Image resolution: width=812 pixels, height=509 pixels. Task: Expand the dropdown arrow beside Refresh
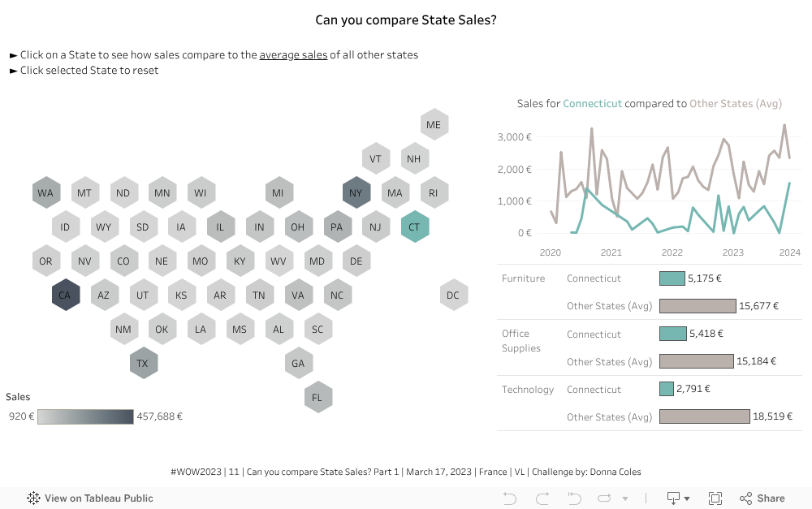[624, 498]
